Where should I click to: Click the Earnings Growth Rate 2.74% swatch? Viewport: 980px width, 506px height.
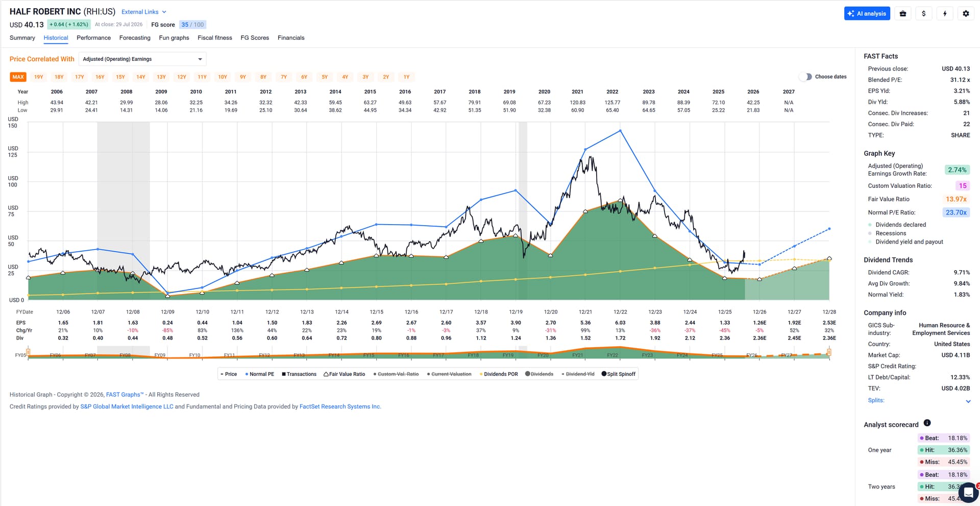click(x=957, y=170)
